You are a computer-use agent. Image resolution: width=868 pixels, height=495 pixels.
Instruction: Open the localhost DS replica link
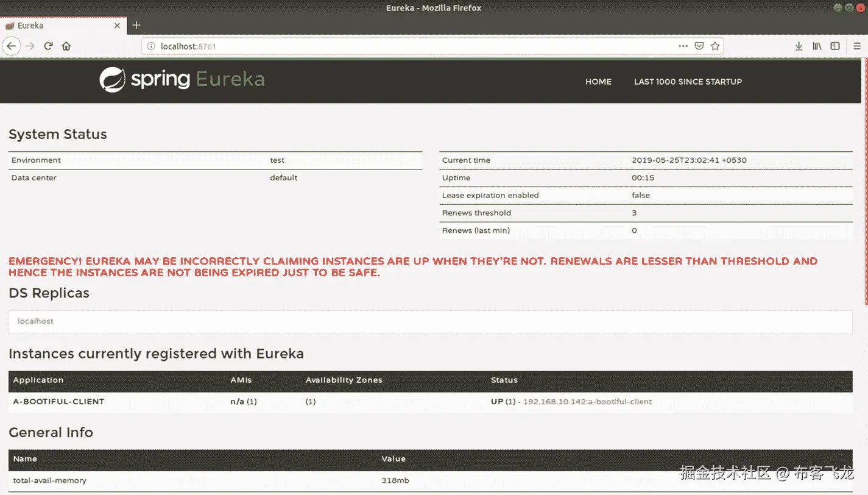pos(35,321)
